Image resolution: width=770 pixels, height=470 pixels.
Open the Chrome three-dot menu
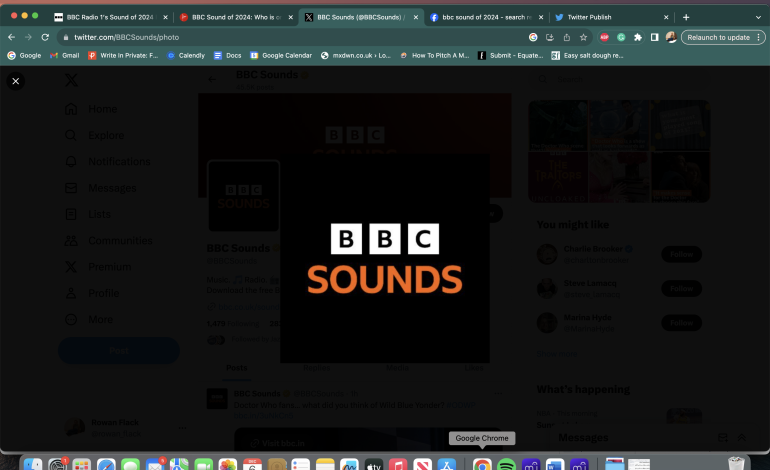pyautogui.click(x=757, y=37)
